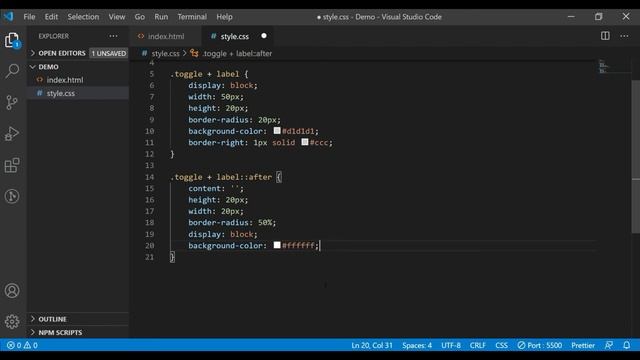This screenshot has height=360, width=640.
Task: Open the Help menu
Action: (x=224, y=17)
